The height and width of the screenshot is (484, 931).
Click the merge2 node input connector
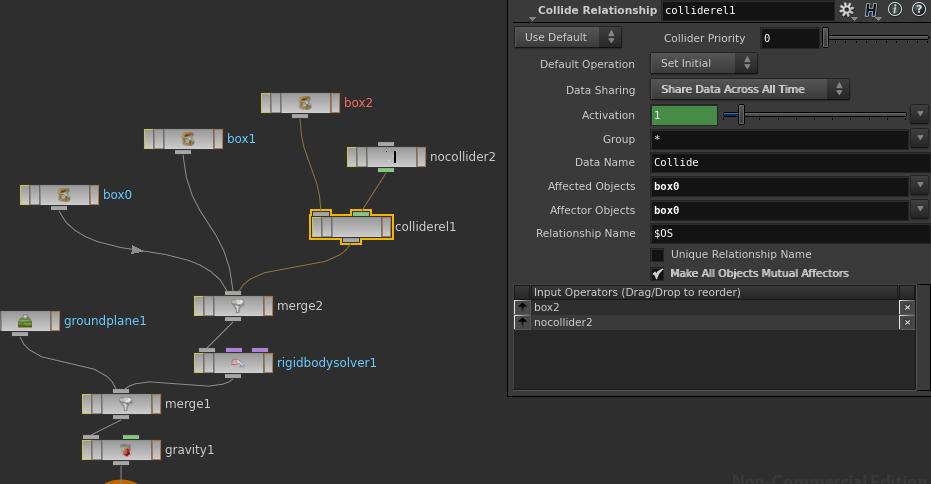pyautogui.click(x=233, y=293)
